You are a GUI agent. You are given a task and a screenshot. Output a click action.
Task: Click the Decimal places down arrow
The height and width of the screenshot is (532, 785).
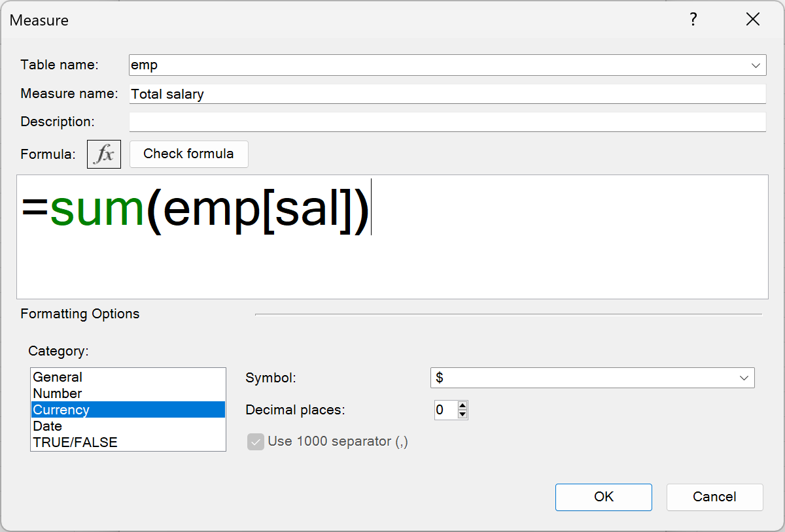coord(462,414)
